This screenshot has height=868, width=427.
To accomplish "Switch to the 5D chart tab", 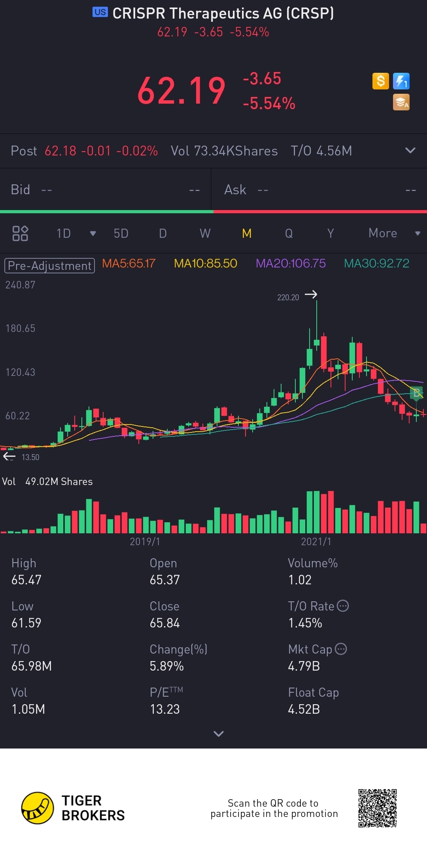I will pyautogui.click(x=121, y=233).
